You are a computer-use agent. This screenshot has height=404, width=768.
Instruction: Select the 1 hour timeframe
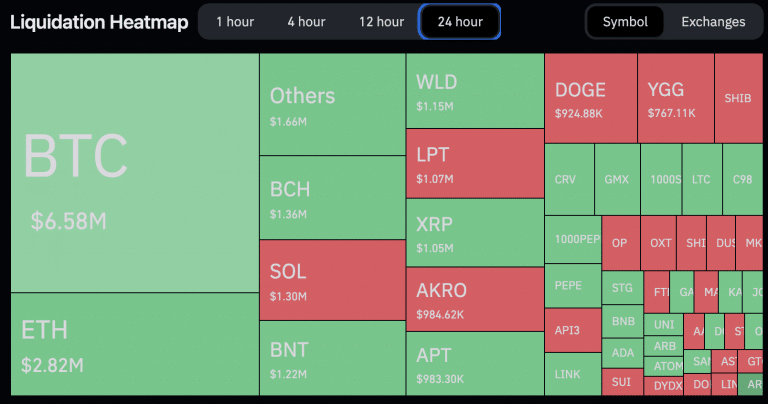coord(232,21)
